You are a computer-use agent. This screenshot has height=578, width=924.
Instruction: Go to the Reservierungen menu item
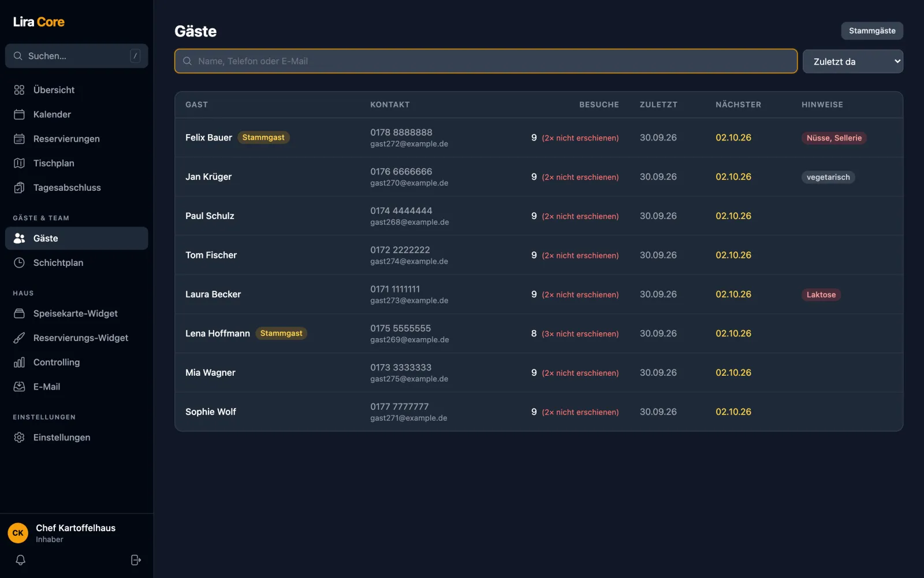coord(77,139)
